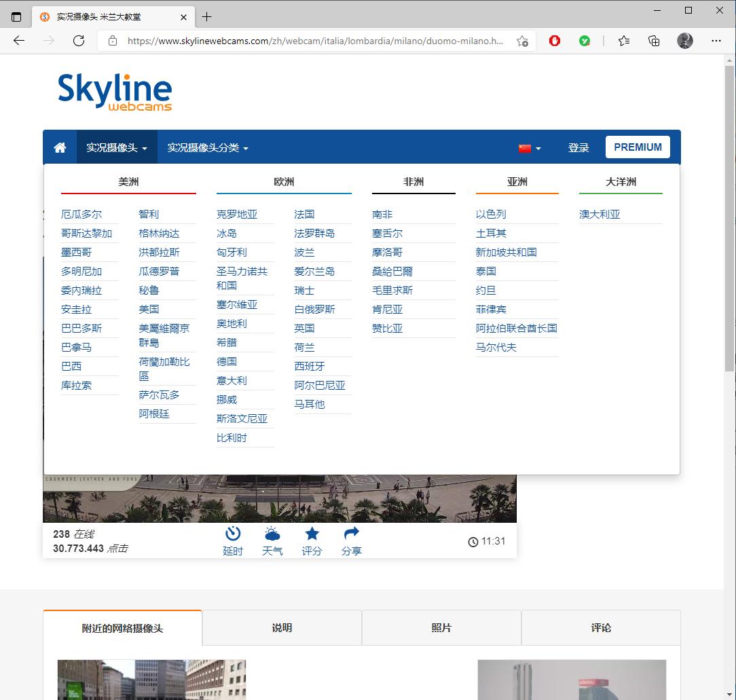Switch to the 照片 tab
The width and height of the screenshot is (736, 700).
tap(441, 627)
